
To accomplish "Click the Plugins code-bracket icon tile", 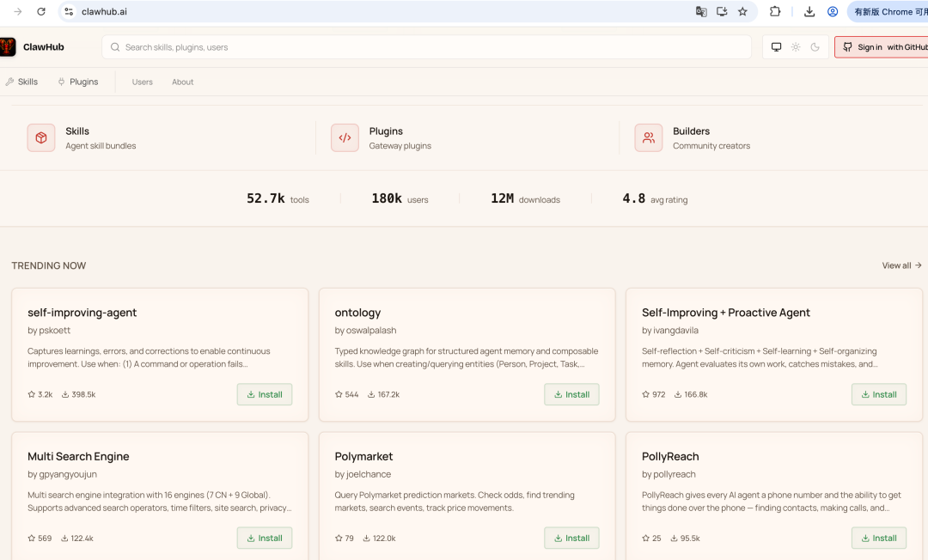I will [x=345, y=137].
